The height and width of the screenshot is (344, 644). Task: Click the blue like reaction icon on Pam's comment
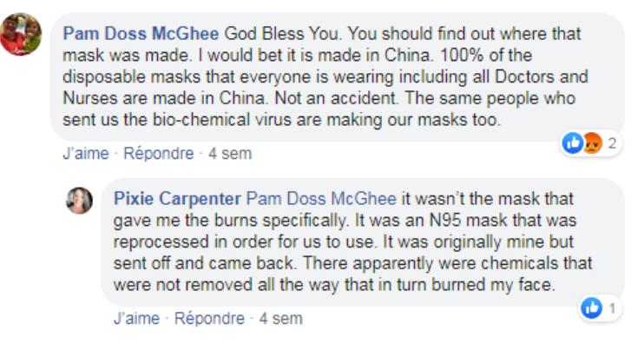(x=572, y=143)
